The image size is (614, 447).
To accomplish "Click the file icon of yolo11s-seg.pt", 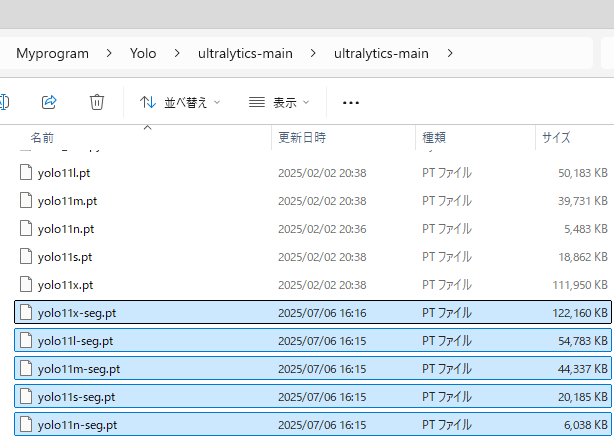I will 26,397.
